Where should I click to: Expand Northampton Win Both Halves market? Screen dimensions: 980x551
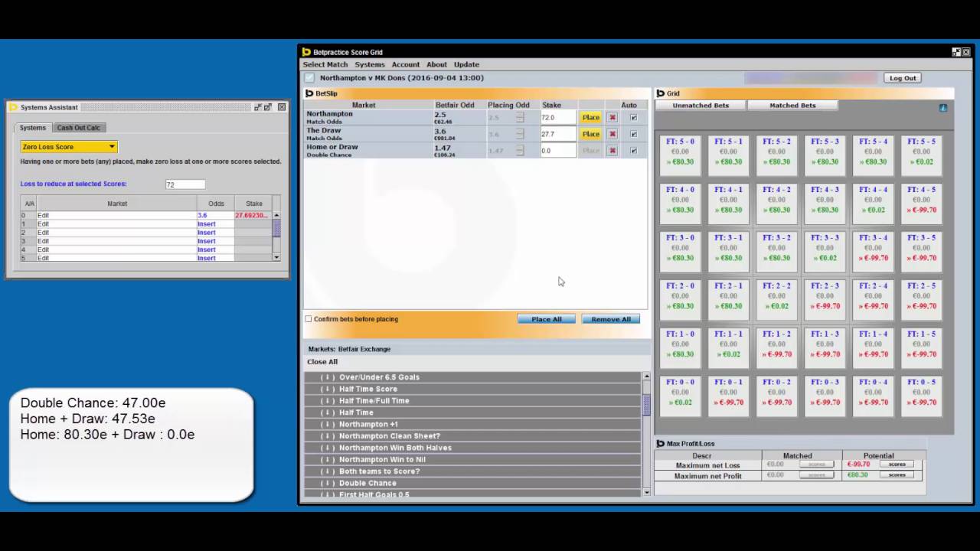[x=472, y=448]
